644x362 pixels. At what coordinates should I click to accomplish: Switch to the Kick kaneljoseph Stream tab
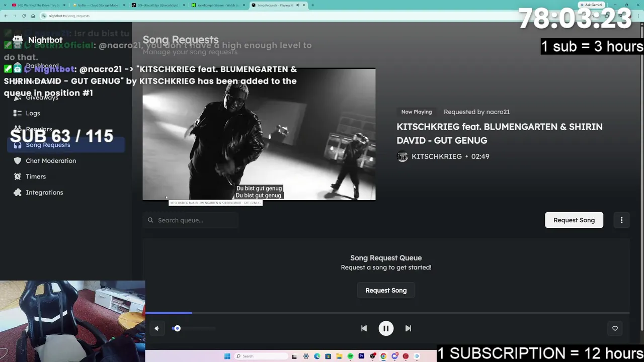[x=218, y=5]
